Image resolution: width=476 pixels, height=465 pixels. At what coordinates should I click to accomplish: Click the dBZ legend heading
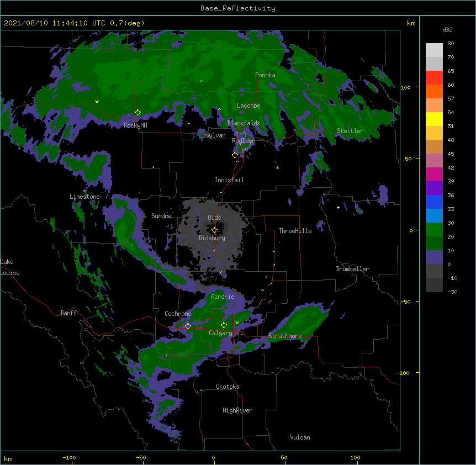447,30
